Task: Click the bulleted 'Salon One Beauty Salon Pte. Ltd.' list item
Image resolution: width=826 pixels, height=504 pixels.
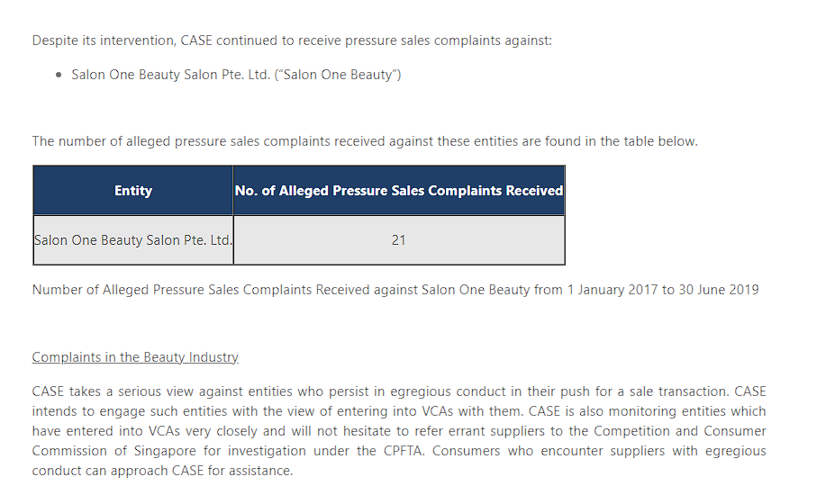Action: coord(236,75)
